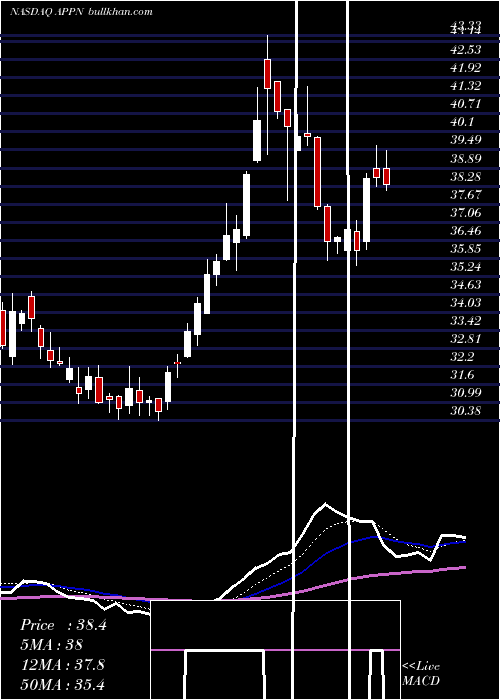This screenshot has height=700, width=500.
Task: Select the 40.1 price level label
Action: (462, 122)
